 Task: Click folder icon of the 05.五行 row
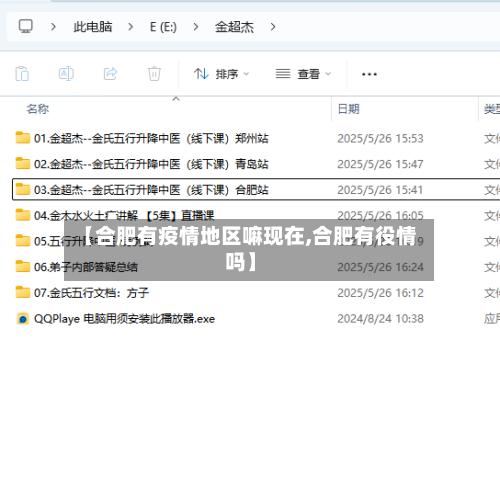coord(23,241)
